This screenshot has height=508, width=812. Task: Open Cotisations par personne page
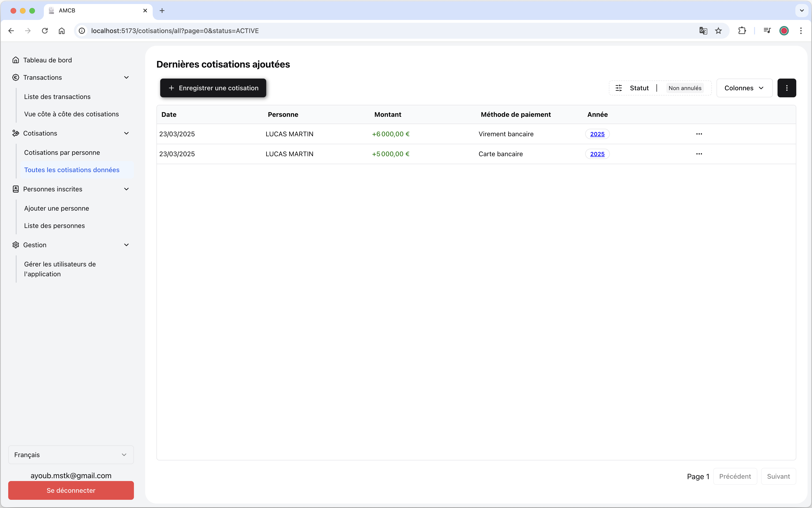pyautogui.click(x=62, y=152)
